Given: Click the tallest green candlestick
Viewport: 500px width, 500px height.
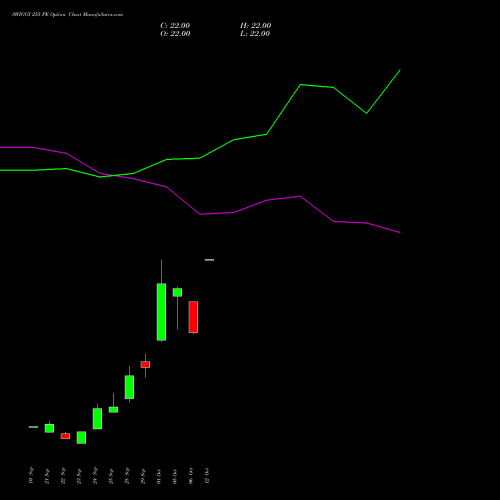Looking at the screenshot, I should (x=161, y=312).
